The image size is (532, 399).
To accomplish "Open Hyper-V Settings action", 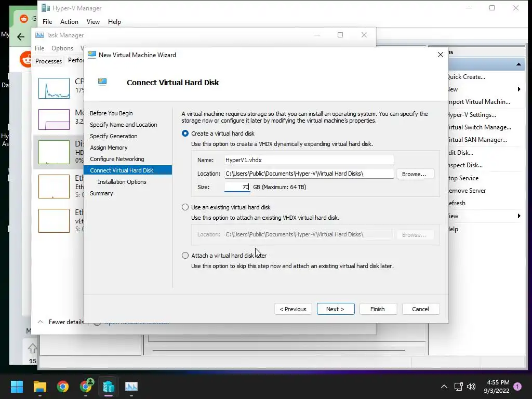I will (x=472, y=115).
